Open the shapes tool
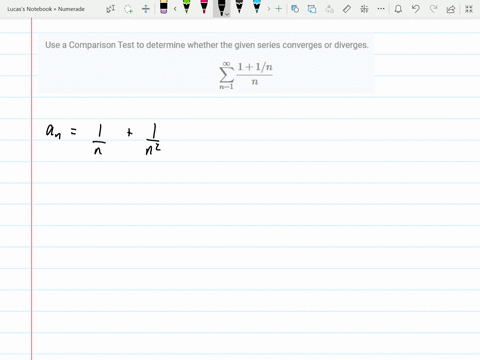The width and height of the screenshot is (480, 360). (x=295, y=9)
